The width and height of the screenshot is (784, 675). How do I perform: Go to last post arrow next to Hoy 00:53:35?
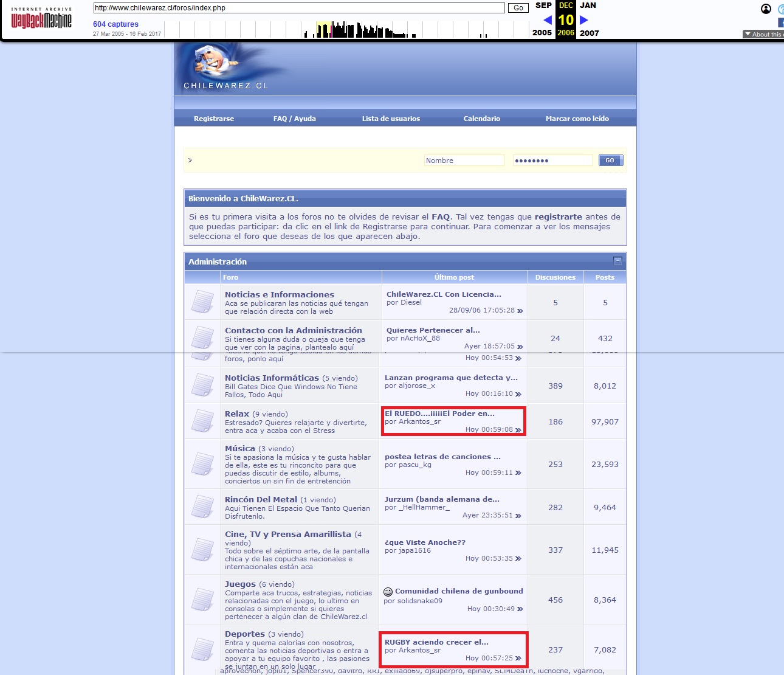click(x=518, y=559)
